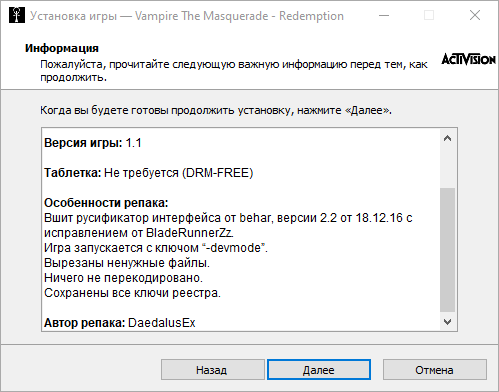The width and height of the screenshot is (499, 392).
Task: Click the line mentioning the "-devmode" key
Action: point(156,248)
